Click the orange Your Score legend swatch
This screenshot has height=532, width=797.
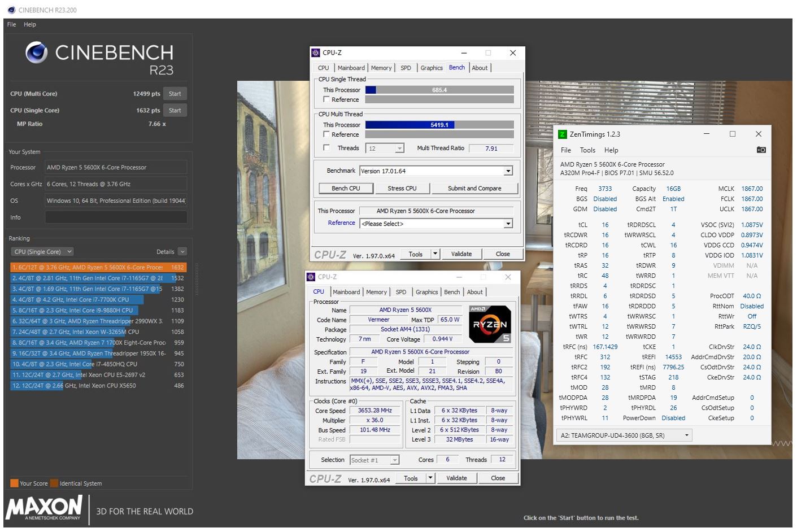point(14,483)
